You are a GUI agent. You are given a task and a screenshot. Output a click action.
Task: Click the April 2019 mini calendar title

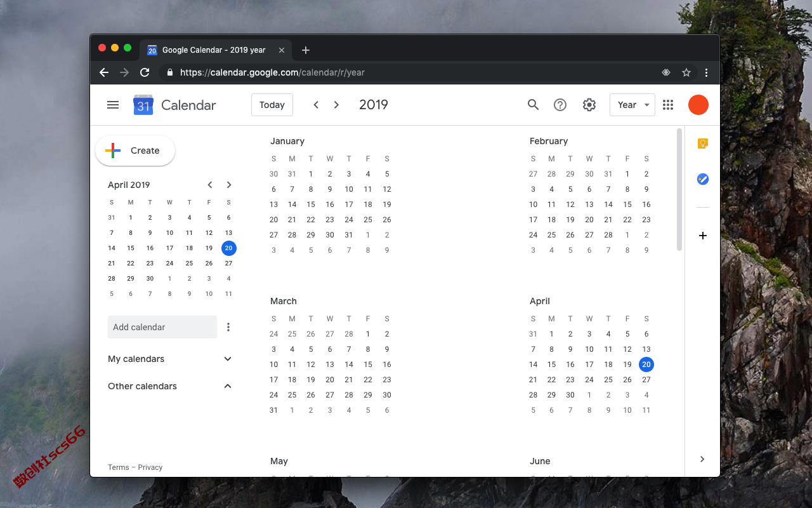coord(129,185)
